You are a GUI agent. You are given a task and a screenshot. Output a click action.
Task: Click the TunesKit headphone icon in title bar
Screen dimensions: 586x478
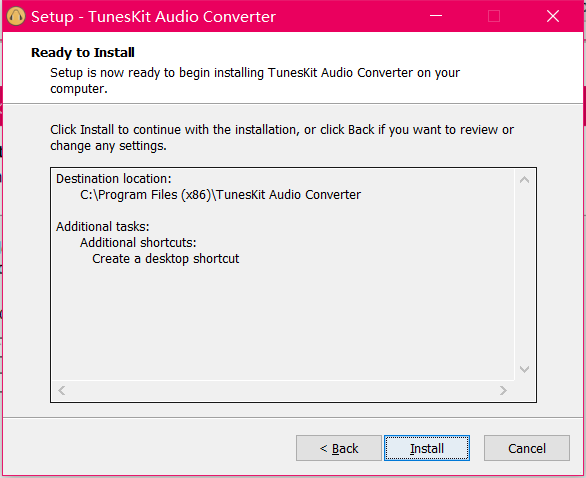pyautogui.click(x=16, y=16)
